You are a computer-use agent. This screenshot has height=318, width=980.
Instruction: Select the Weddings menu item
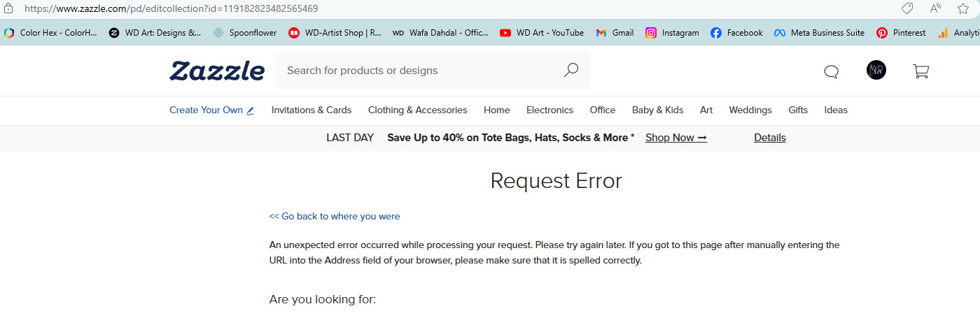750,110
